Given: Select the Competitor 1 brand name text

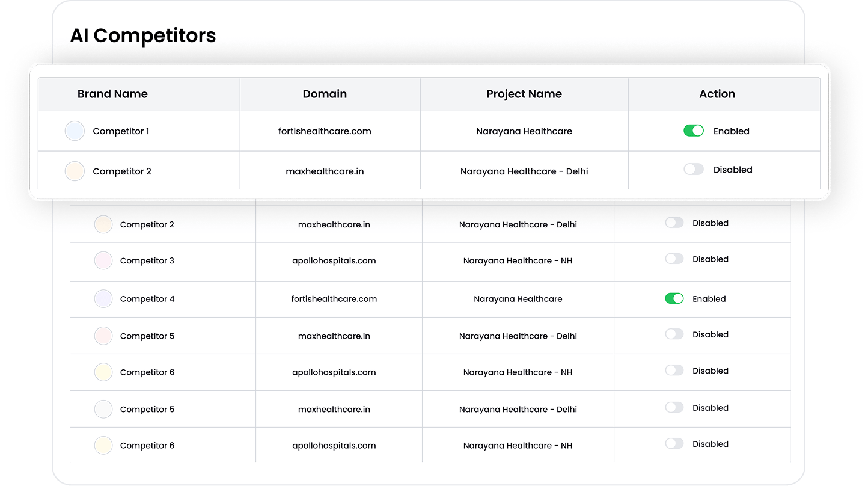Looking at the screenshot, I should coord(121,131).
